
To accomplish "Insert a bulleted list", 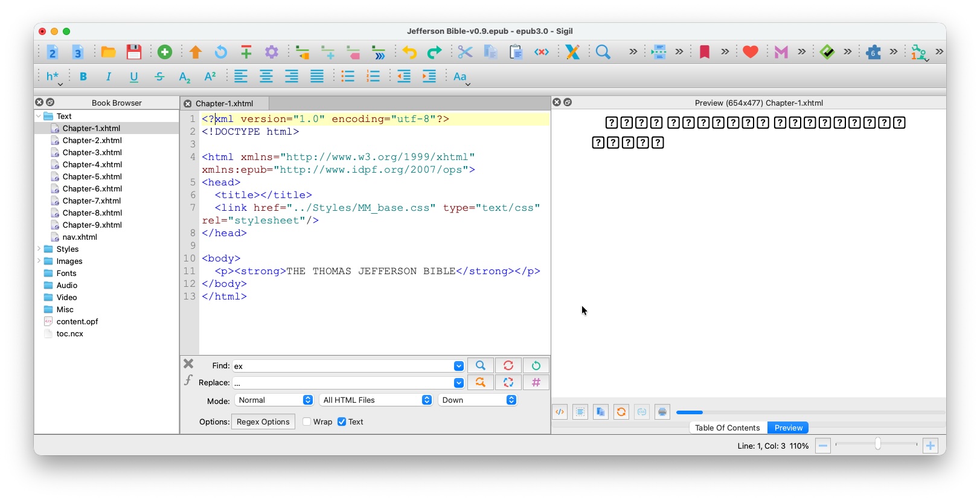I will point(348,77).
